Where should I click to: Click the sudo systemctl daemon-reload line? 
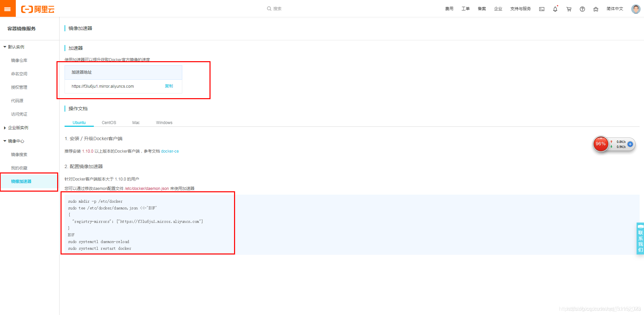99,242
